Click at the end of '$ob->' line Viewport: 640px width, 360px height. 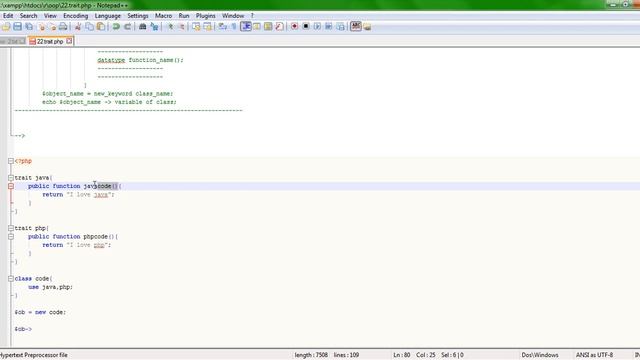point(32,329)
